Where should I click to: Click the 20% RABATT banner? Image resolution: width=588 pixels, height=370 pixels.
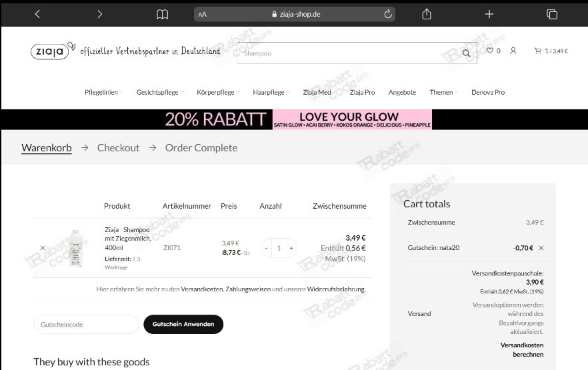pyautogui.click(x=215, y=119)
